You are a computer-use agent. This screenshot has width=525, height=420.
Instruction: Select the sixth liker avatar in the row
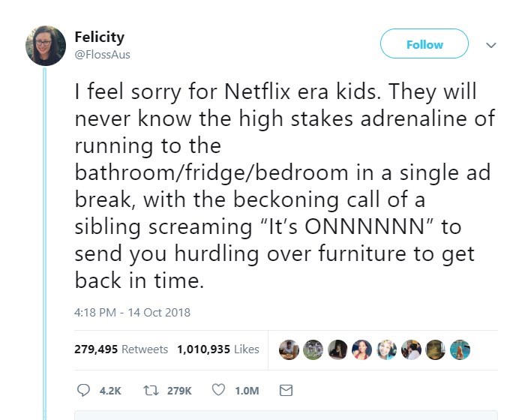(411, 349)
